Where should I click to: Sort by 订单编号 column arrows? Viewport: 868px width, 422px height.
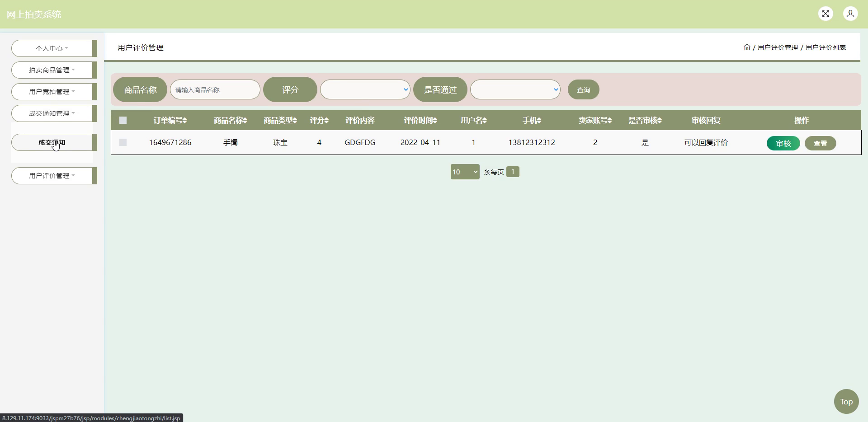[x=185, y=121]
